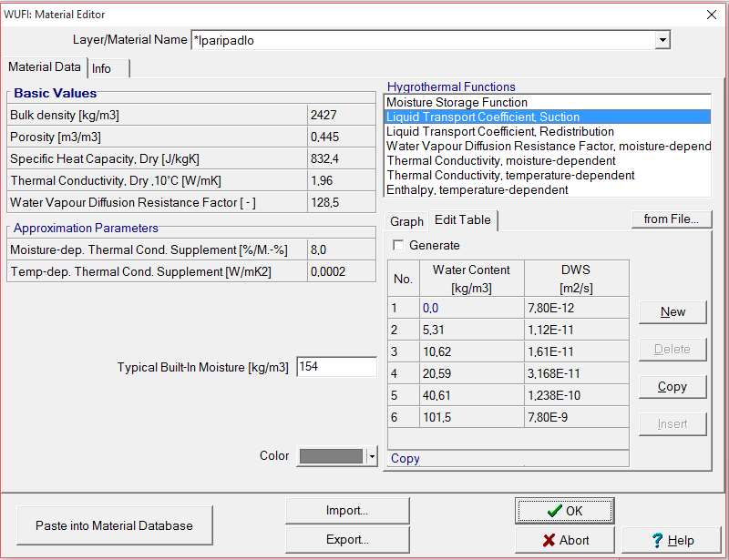Click the New table row button
729x560 pixels.
[x=673, y=311]
